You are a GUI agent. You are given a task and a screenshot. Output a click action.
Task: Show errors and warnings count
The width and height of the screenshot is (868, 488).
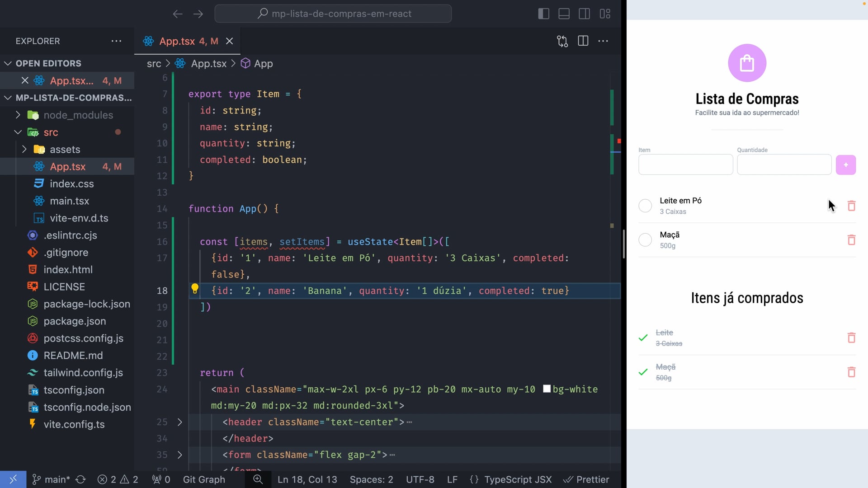pyautogui.click(x=118, y=479)
